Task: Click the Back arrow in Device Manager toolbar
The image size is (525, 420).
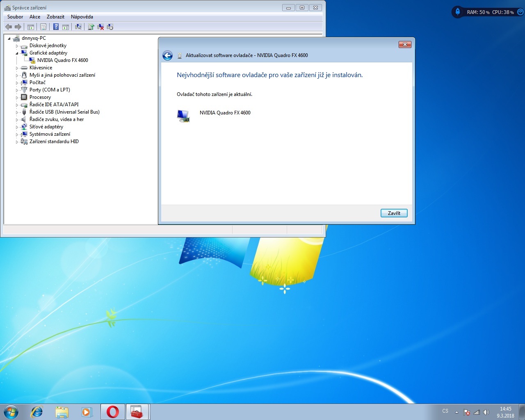Action: tap(9, 27)
